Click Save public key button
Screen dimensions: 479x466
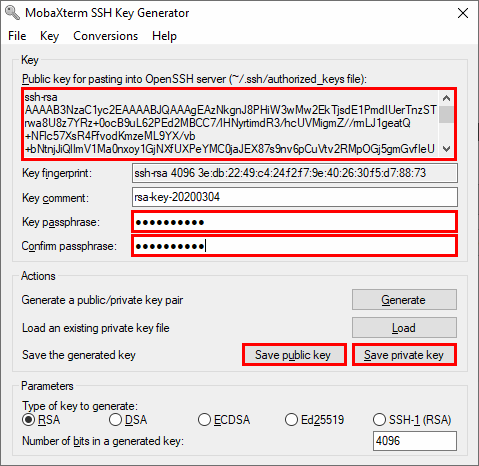tap(294, 355)
